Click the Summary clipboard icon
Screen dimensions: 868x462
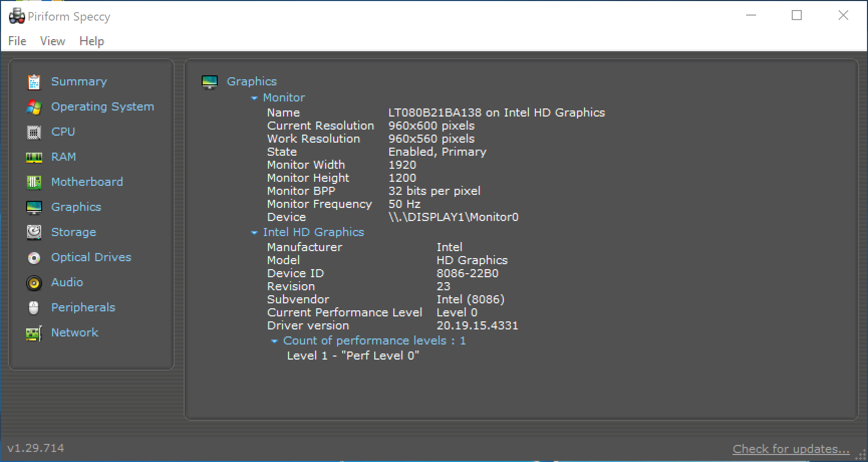click(x=34, y=82)
